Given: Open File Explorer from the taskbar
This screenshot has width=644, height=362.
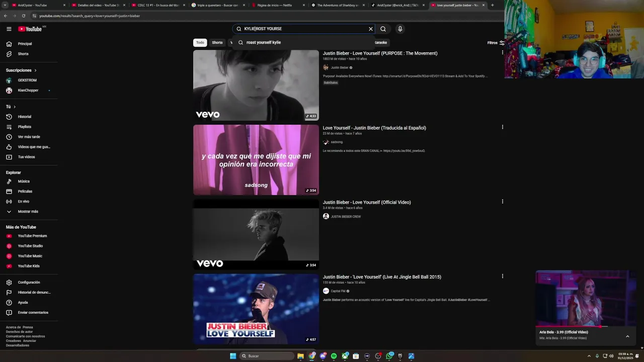Looking at the screenshot, I should click(x=300, y=356).
